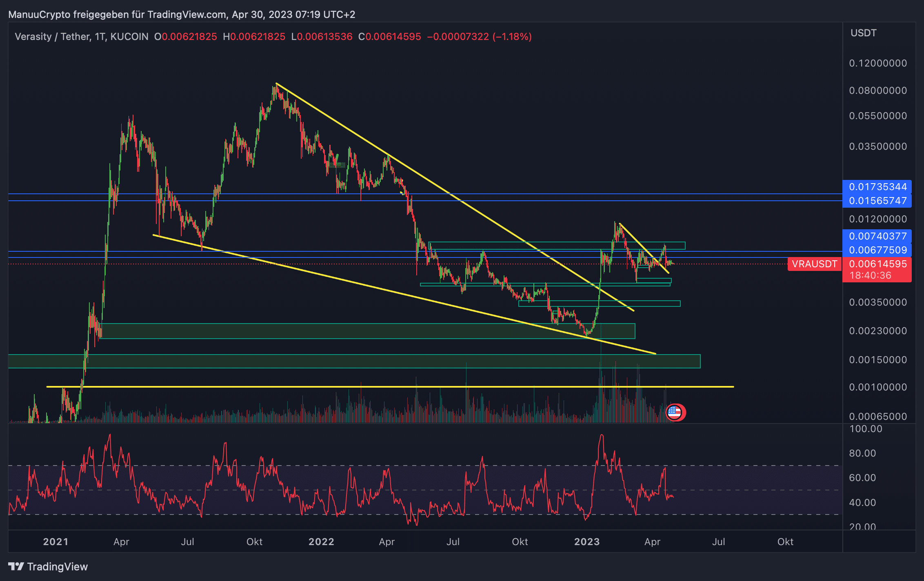The width and height of the screenshot is (924, 581).
Task: Click the 2023 year label on time axis
Action: click(586, 542)
